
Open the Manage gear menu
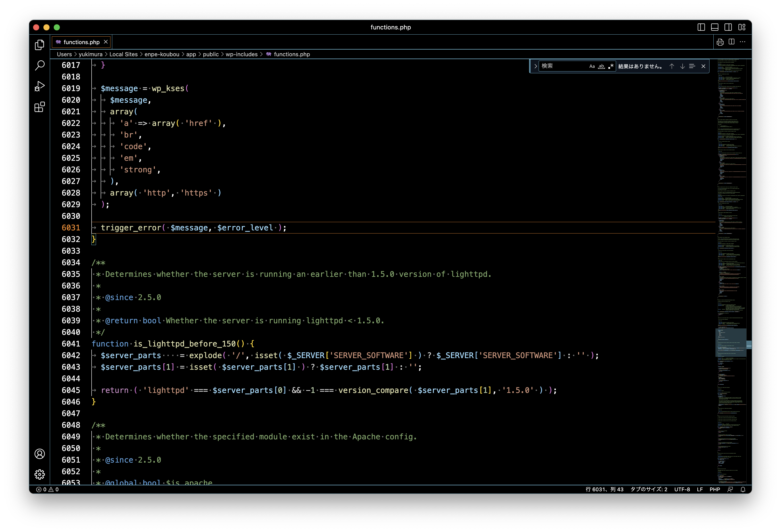[x=40, y=474]
